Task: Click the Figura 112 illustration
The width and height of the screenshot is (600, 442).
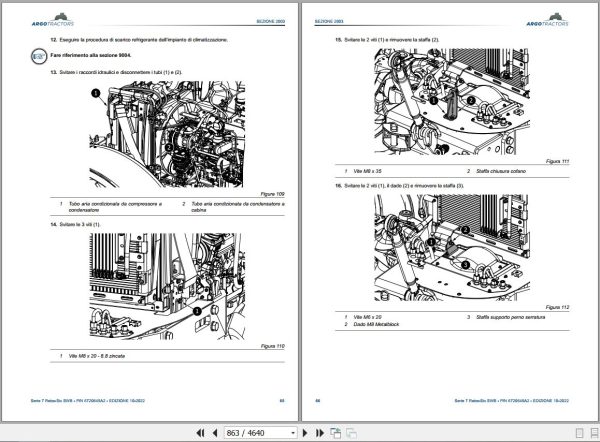Action: tap(452, 247)
